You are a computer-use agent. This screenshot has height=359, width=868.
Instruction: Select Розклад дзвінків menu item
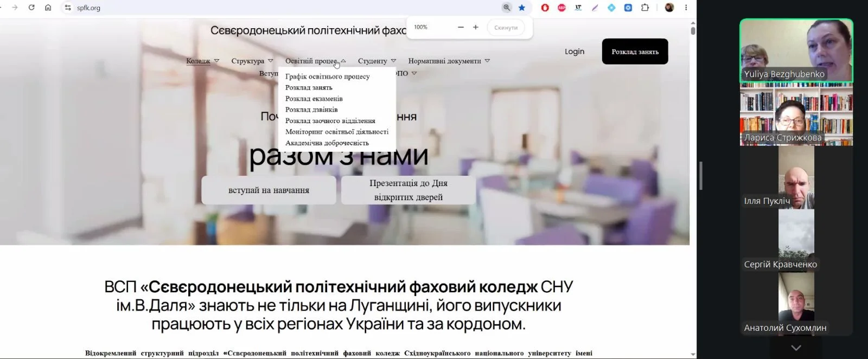point(311,110)
